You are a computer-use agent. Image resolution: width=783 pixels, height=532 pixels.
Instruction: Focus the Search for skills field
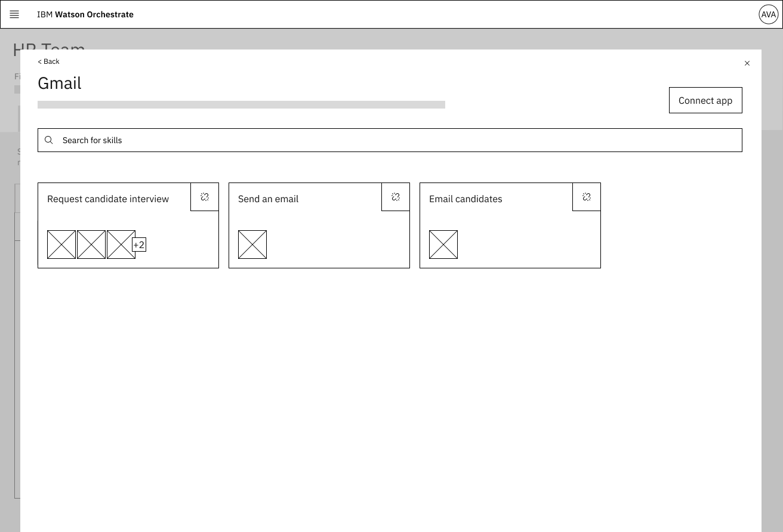(x=390, y=140)
